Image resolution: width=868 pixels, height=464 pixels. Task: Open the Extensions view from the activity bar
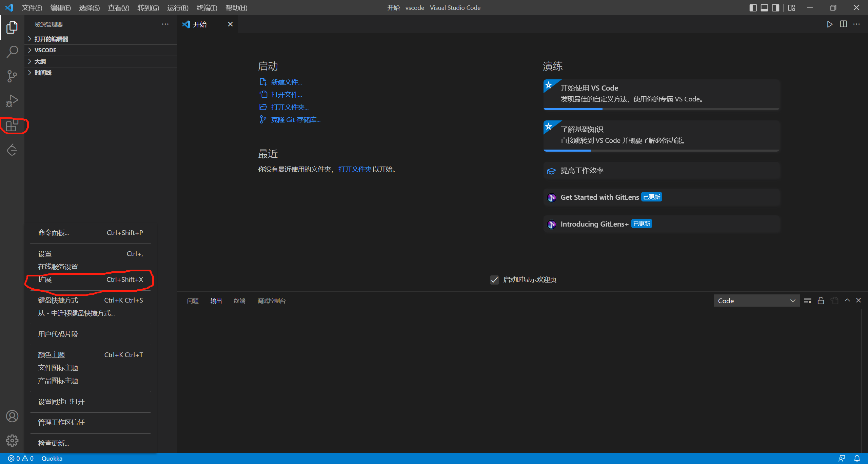point(12,125)
